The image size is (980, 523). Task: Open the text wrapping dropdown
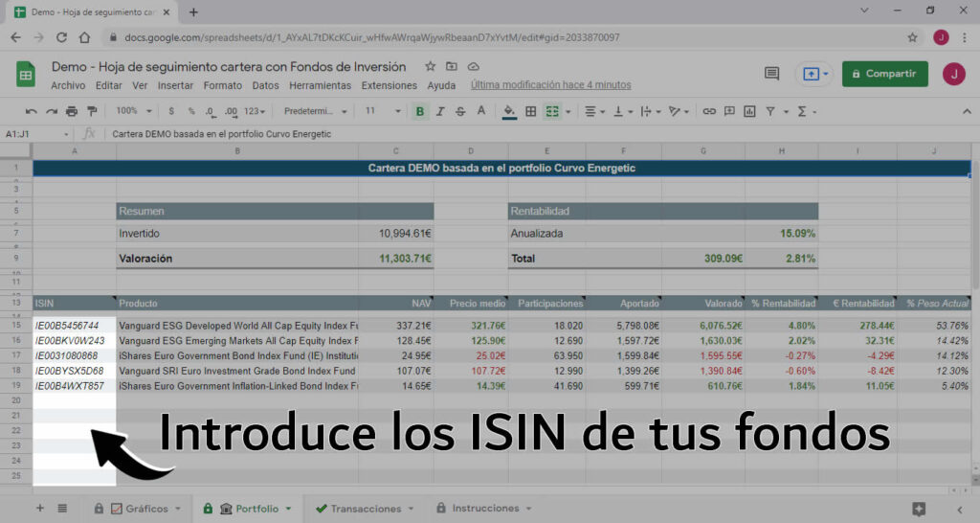650,111
